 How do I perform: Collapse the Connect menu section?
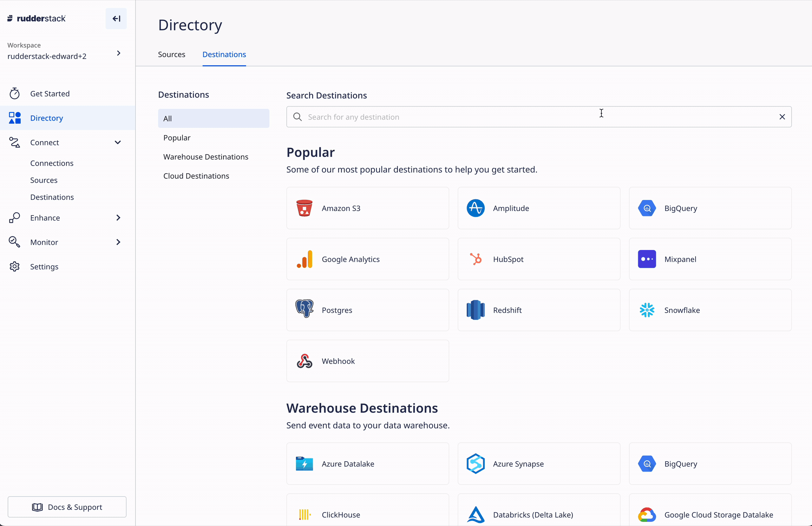click(x=118, y=142)
